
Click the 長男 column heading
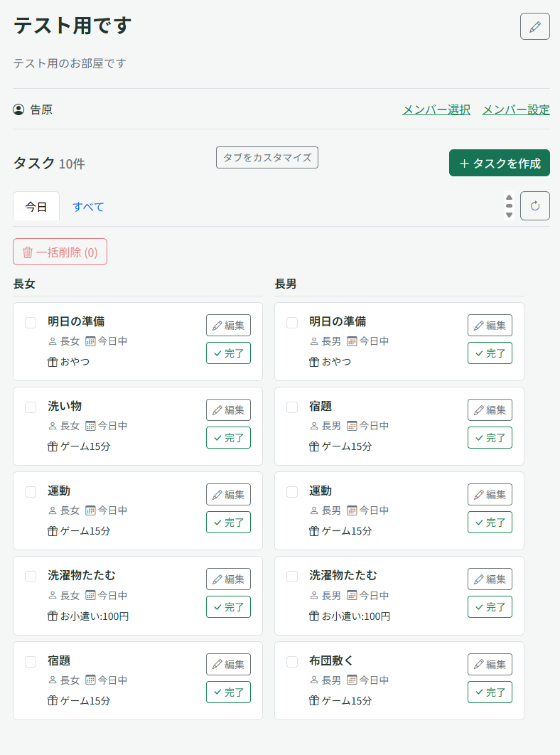click(286, 284)
